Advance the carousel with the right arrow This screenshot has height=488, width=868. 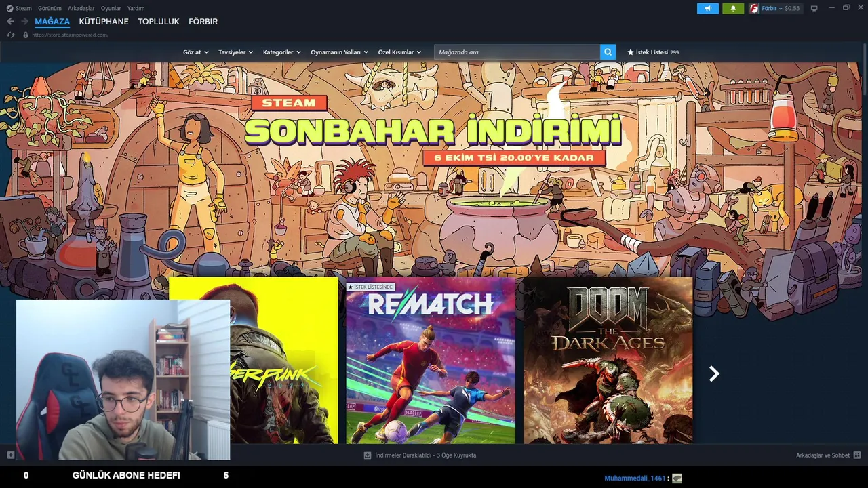pos(713,373)
